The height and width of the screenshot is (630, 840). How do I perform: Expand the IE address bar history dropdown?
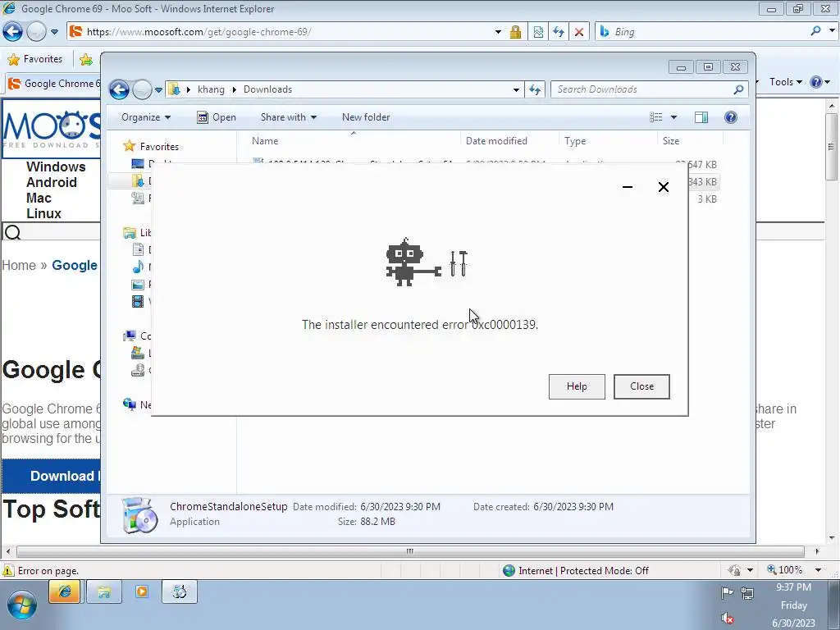pyautogui.click(x=498, y=32)
